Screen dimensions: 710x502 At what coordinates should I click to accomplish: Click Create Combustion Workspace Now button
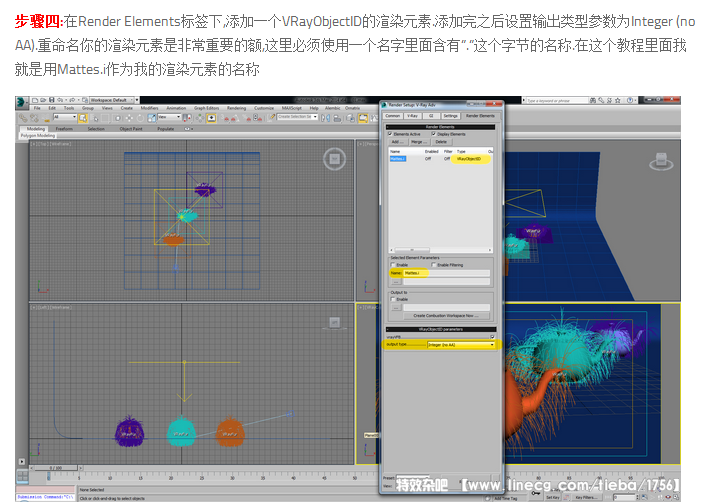point(446,316)
